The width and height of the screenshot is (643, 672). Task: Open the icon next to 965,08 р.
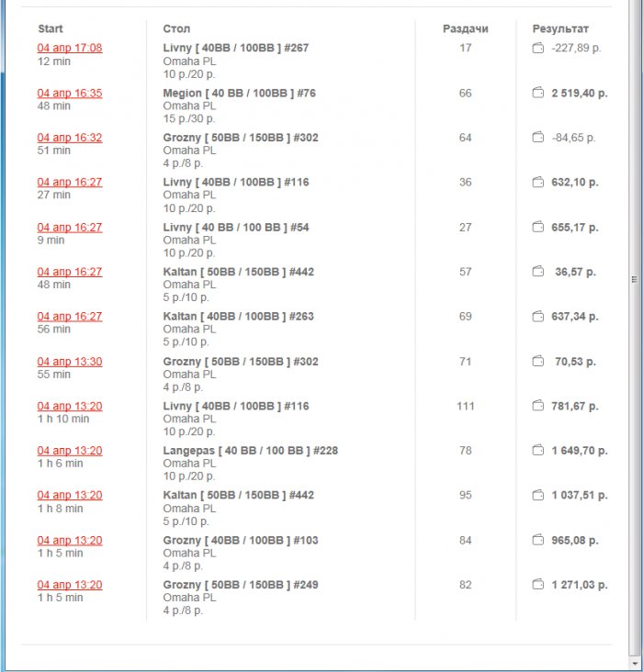pos(538,540)
